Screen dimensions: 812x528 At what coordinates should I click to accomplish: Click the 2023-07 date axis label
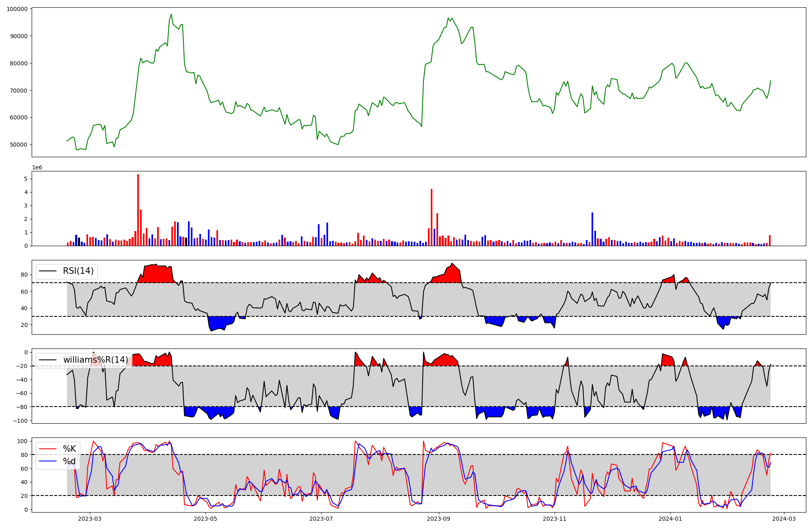[x=321, y=519]
